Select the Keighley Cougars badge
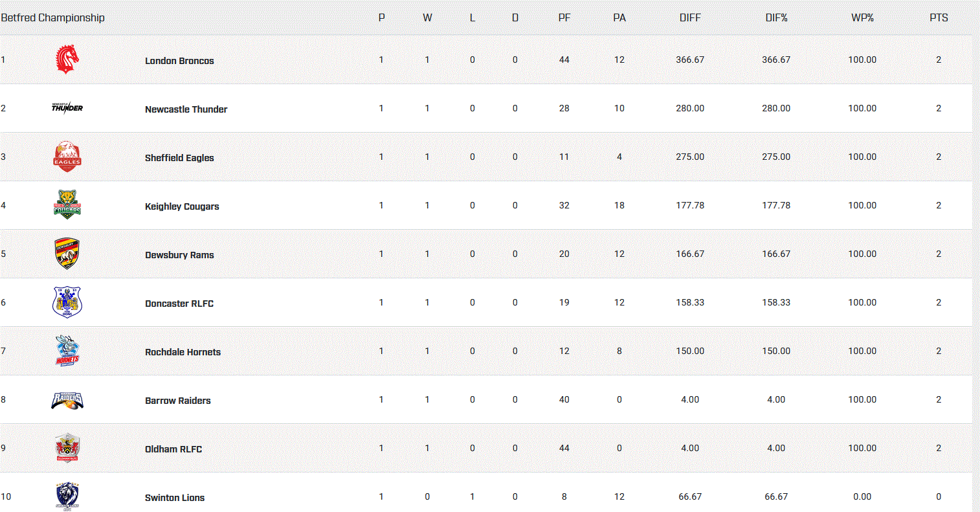Image resolution: width=980 pixels, height=512 pixels. click(67, 205)
